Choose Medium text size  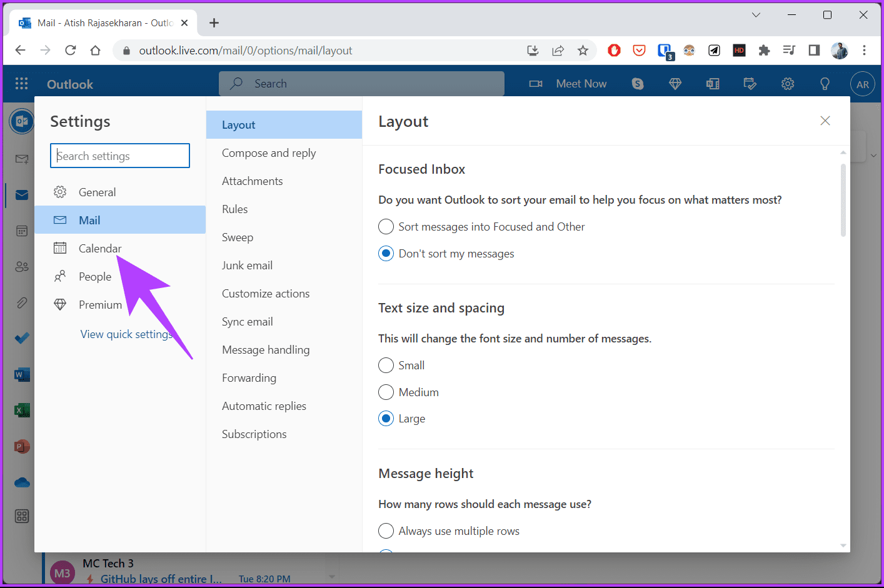(x=408, y=392)
